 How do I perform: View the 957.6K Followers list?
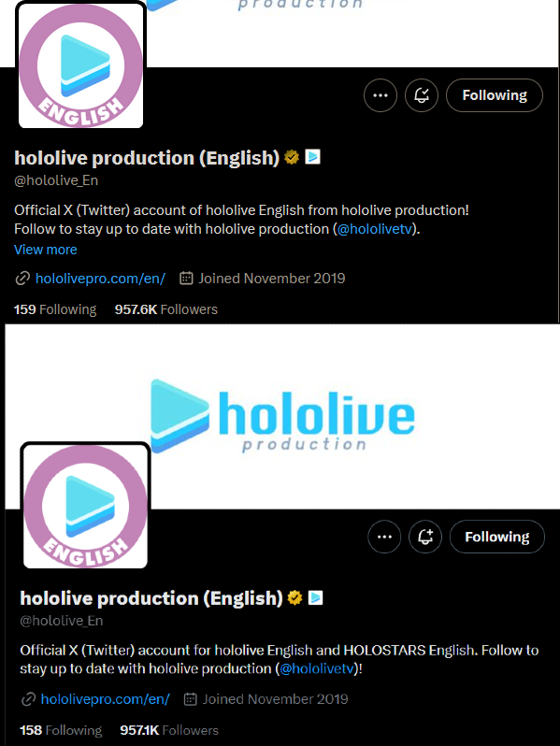pyautogui.click(x=166, y=309)
